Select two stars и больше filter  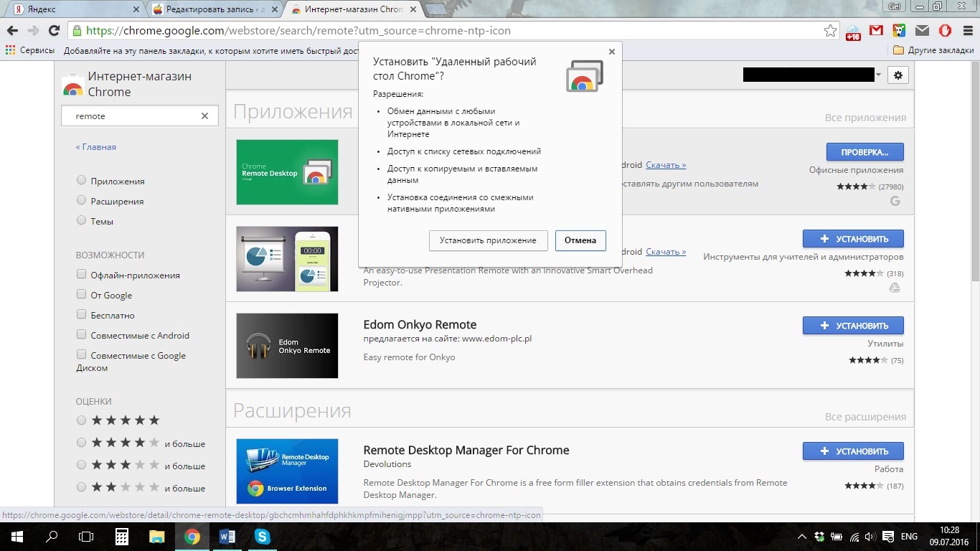pos(81,488)
